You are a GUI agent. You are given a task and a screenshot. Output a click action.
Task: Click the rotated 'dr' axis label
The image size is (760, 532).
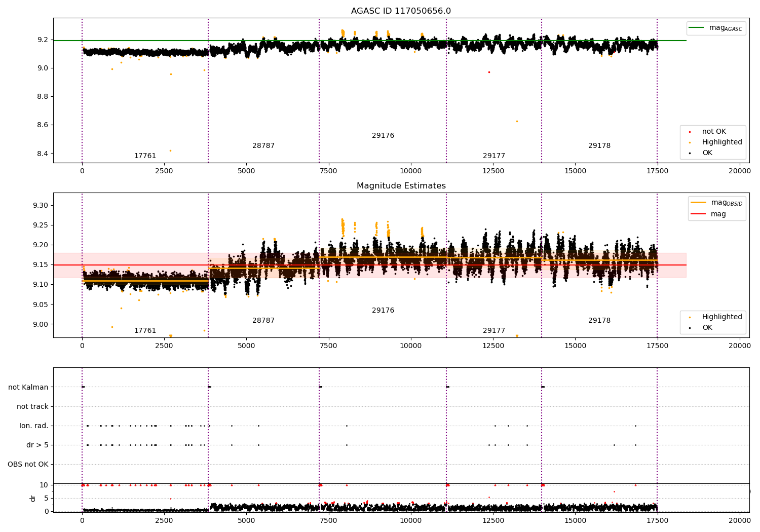(33, 498)
